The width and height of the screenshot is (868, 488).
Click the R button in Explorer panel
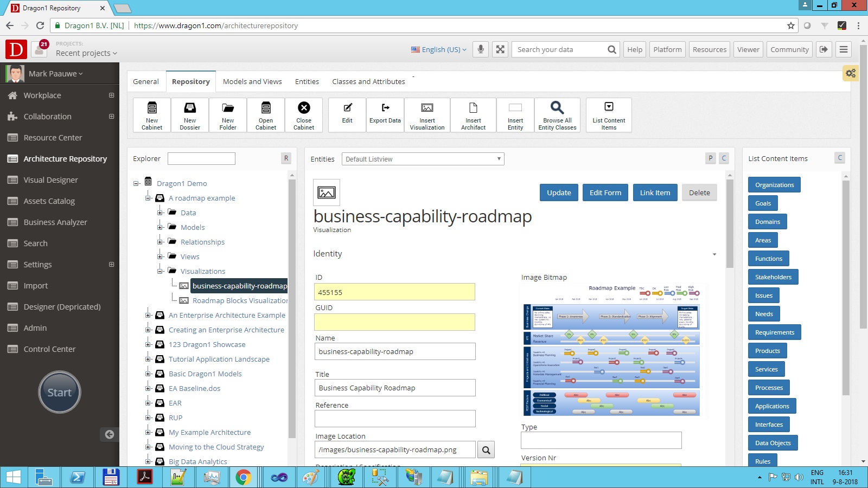tap(286, 158)
